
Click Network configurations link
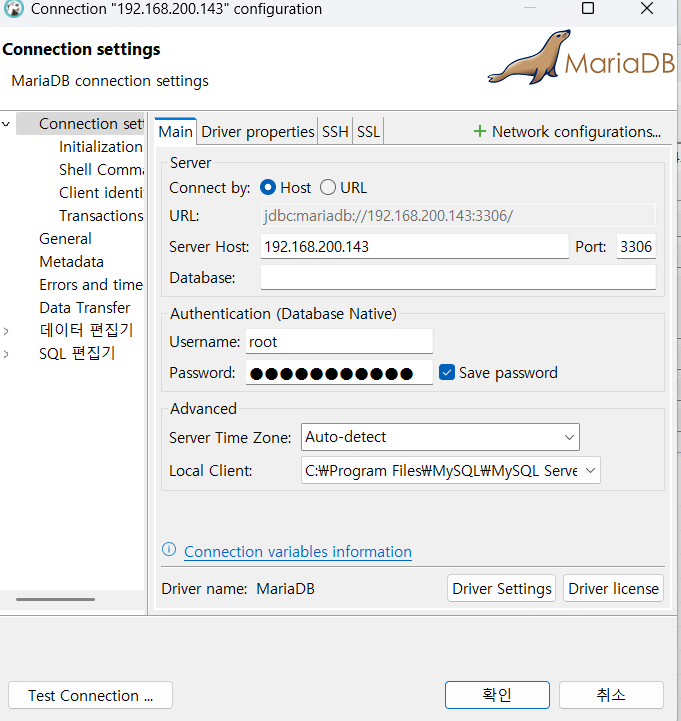tap(576, 132)
